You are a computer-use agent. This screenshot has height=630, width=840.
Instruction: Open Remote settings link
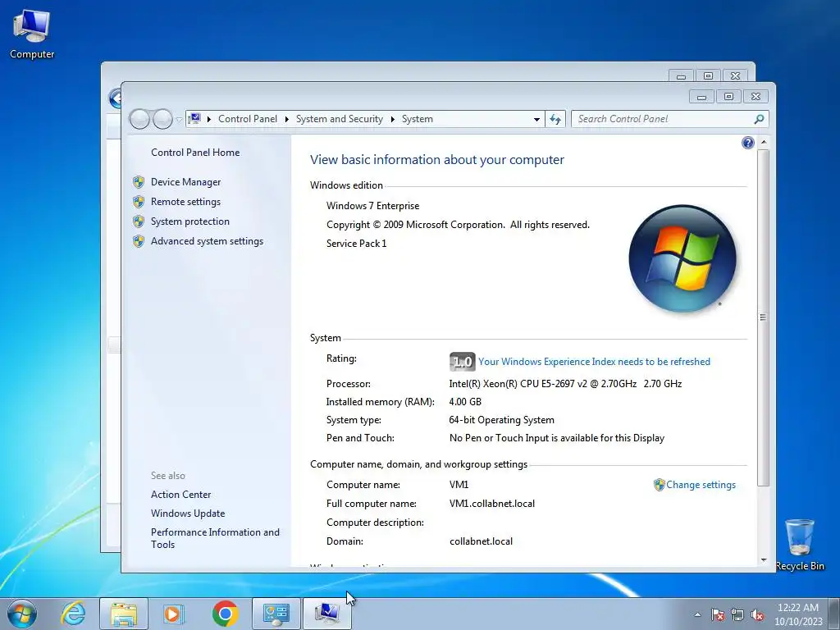coord(185,202)
